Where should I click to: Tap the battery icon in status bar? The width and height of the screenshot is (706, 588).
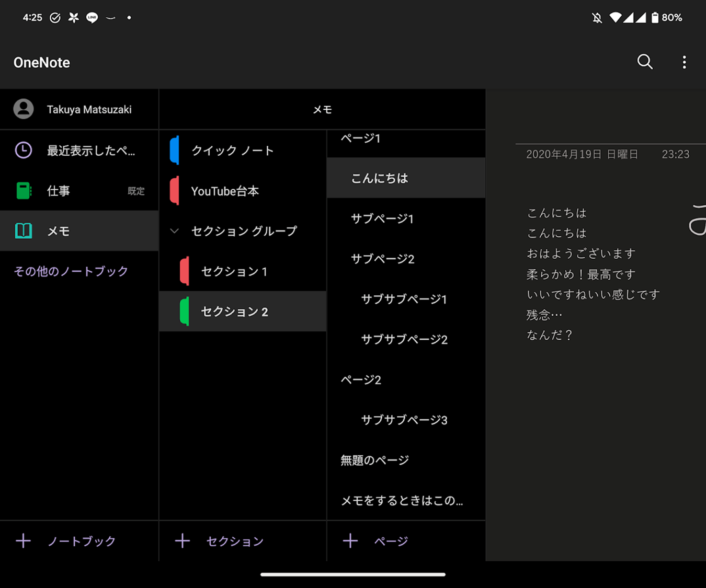[x=655, y=17]
